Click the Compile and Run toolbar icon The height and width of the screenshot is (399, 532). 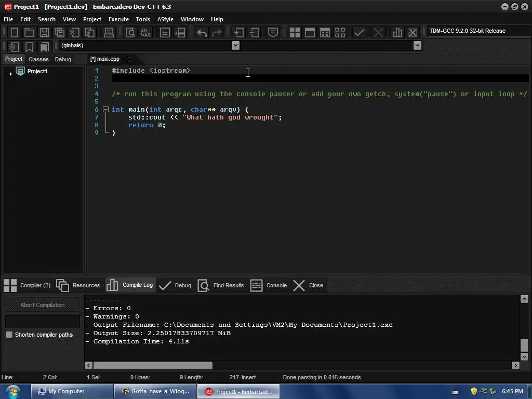click(325, 33)
